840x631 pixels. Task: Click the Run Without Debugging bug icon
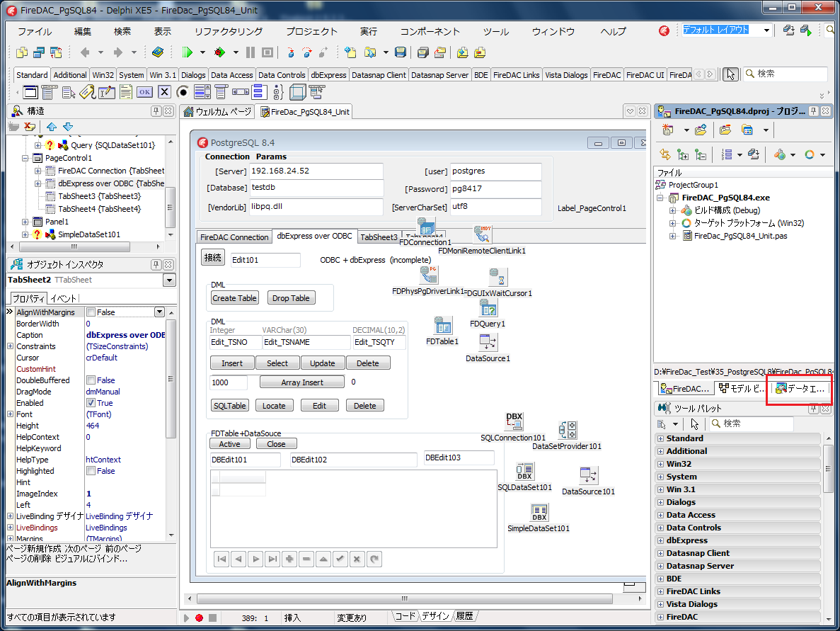pos(219,52)
